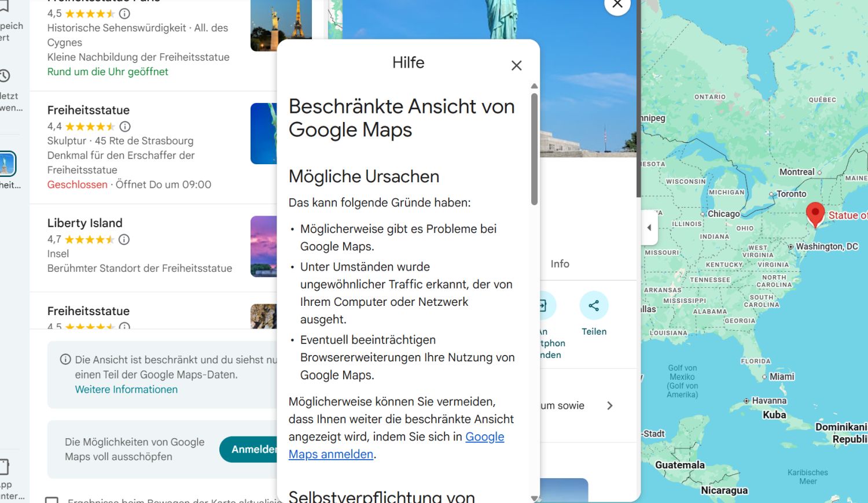The height and width of the screenshot is (503, 868).
Task: Click the download app phone icon
Action: (x=4, y=467)
